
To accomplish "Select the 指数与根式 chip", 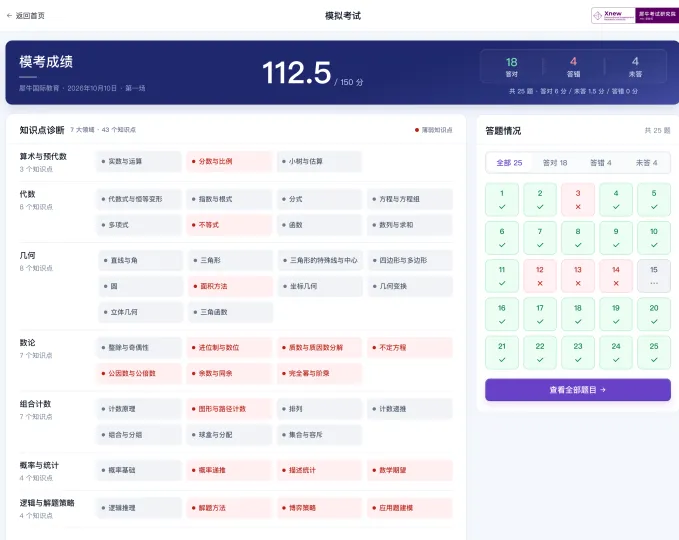I will (x=229, y=199).
